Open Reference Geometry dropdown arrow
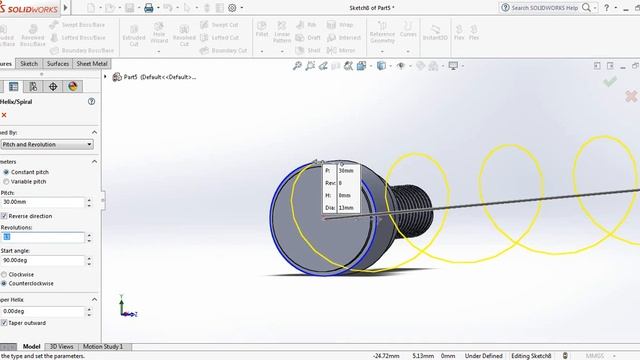 pos(382,51)
